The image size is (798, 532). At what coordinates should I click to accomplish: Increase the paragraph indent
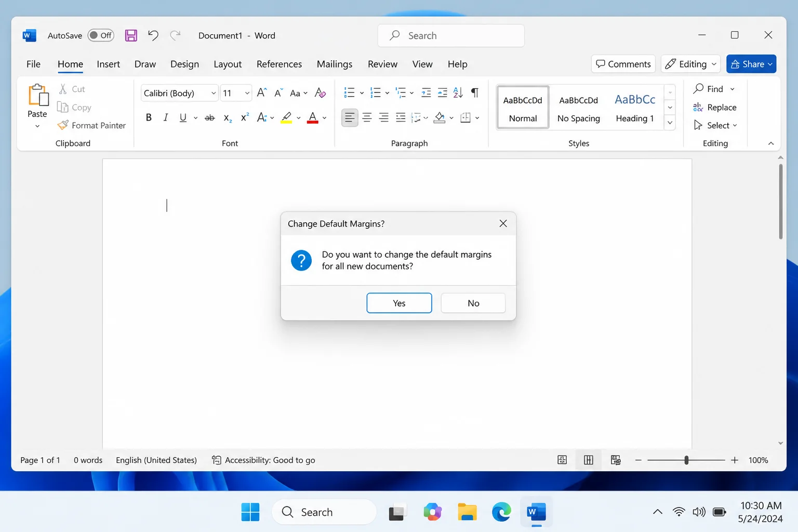pos(443,92)
